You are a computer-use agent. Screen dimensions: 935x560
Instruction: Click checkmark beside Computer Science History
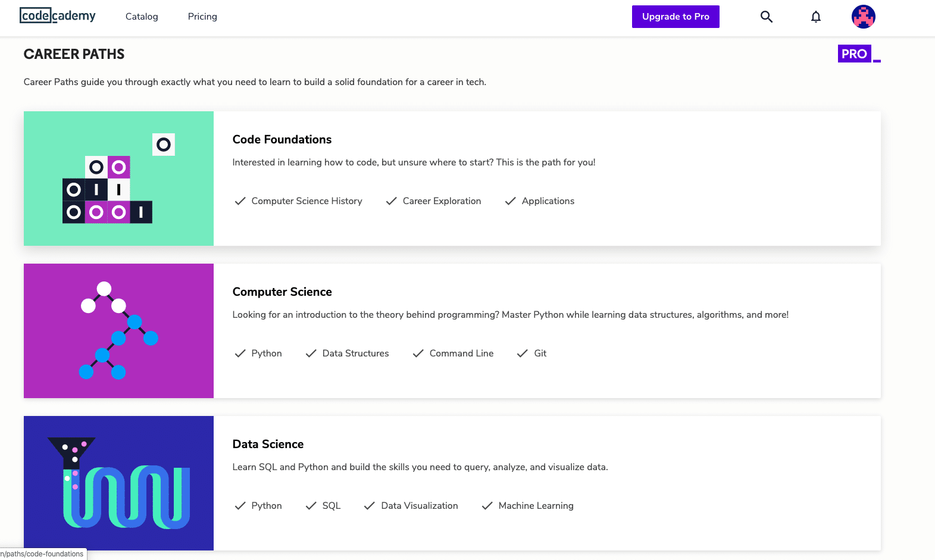[240, 201]
